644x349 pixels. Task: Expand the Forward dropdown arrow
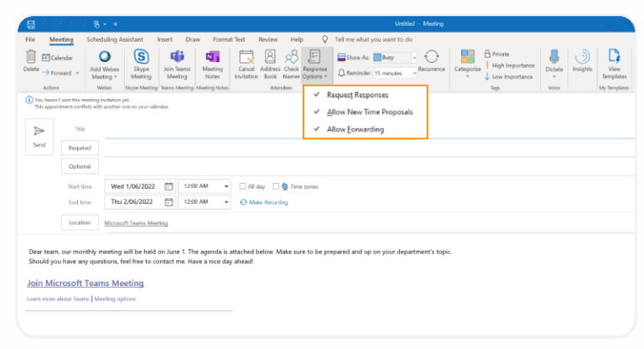coord(78,73)
